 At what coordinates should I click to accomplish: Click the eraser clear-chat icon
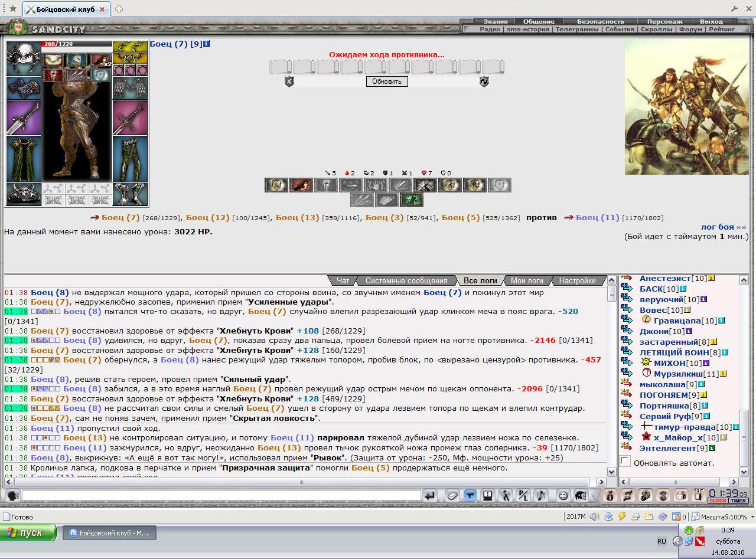(452, 496)
